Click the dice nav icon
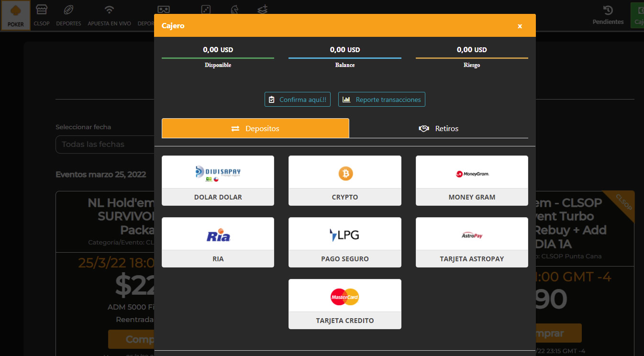The image size is (644, 356). click(x=205, y=10)
